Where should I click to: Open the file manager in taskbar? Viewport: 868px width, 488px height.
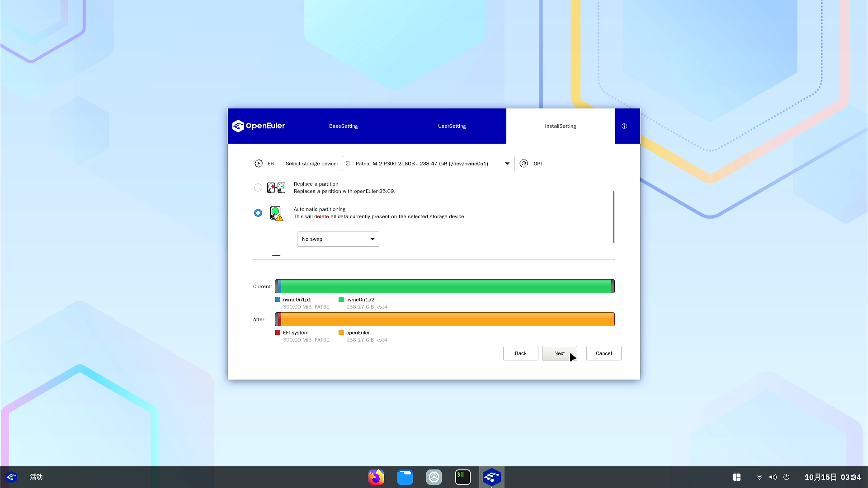point(405,477)
